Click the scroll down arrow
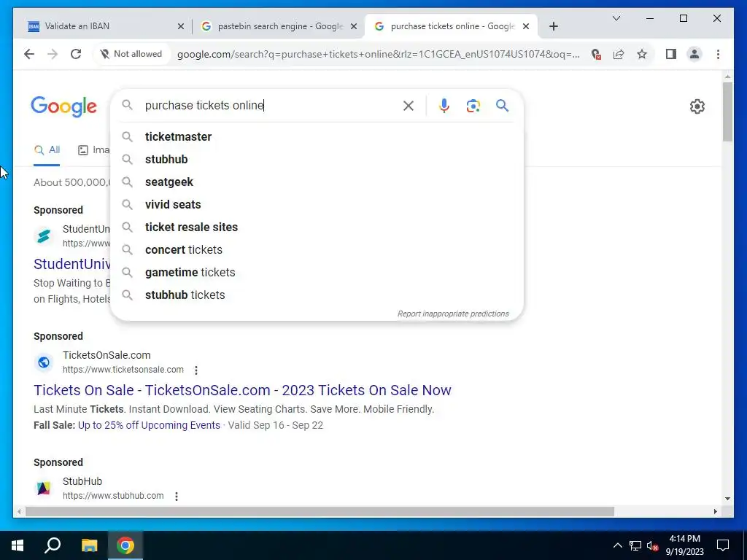This screenshot has height=560, width=747. (x=727, y=499)
